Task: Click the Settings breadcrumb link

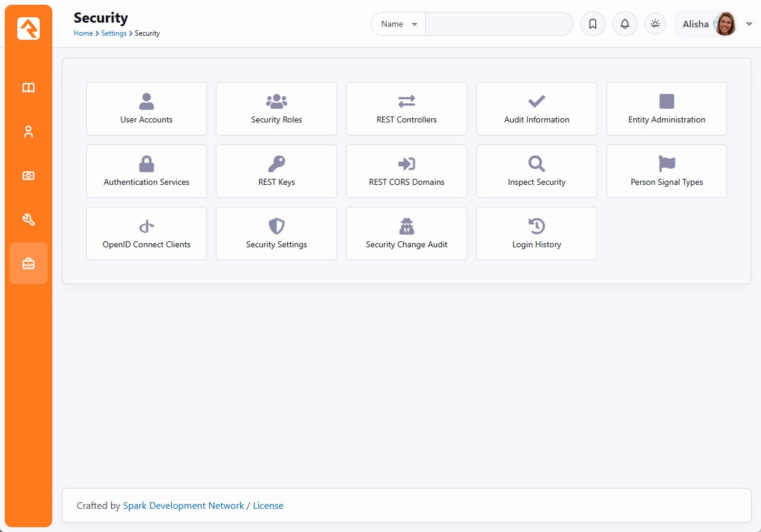Action: pyautogui.click(x=114, y=33)
